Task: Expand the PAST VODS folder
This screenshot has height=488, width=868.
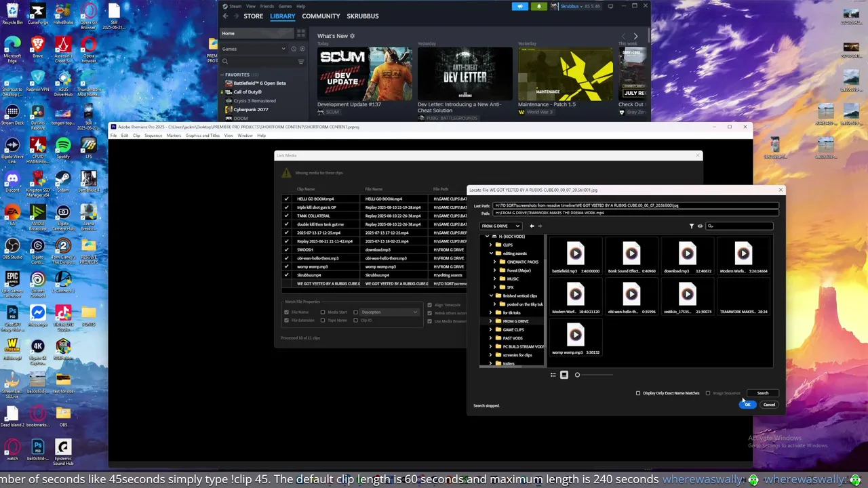Action: [491, 338]
